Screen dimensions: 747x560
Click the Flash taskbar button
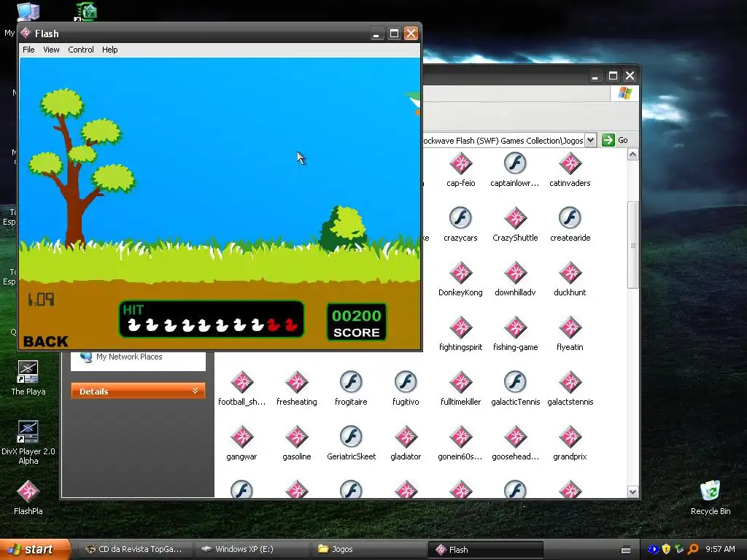click(x=486, y=550)
